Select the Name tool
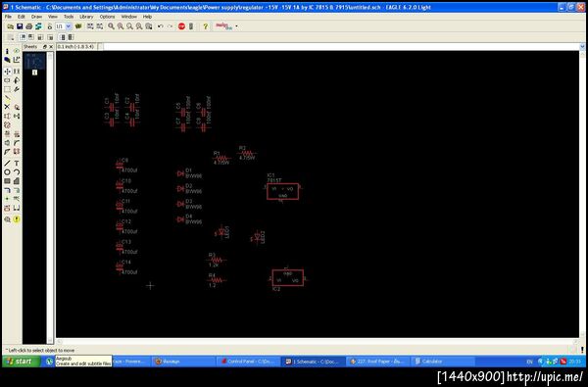Viewport: 588px width, 387px height. [x=7, y=134]
